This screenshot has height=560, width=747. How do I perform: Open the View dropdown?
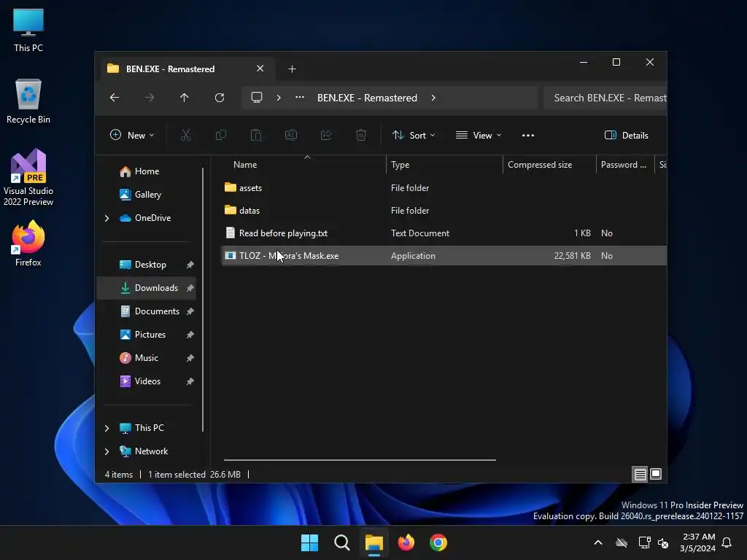coord(479,135)
